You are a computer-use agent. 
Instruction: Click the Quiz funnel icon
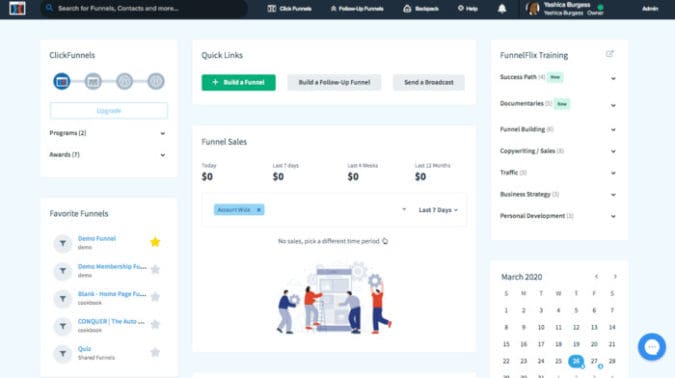pyautogui.click(x=63, y=353)
